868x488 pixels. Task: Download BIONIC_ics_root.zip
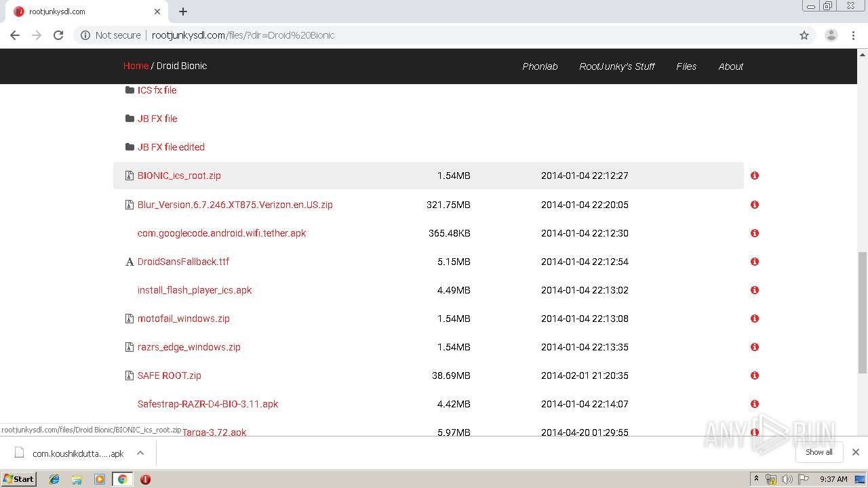click(179, 176)
